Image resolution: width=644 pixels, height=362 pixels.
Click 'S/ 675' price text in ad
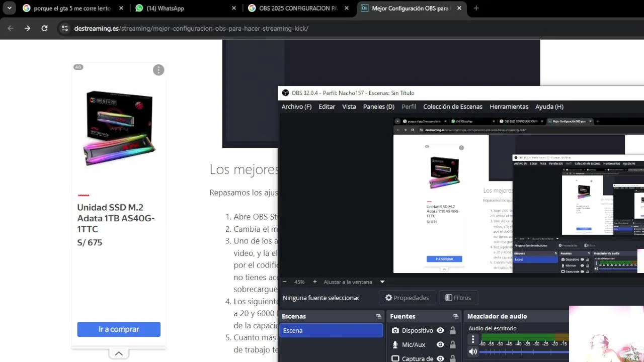(90, 242)
